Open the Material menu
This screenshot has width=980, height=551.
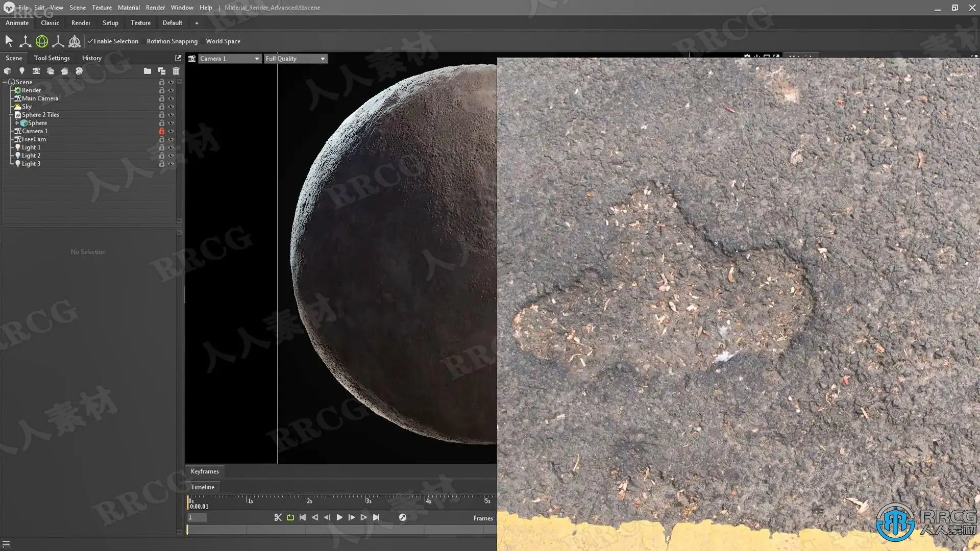tap(129, 8)
